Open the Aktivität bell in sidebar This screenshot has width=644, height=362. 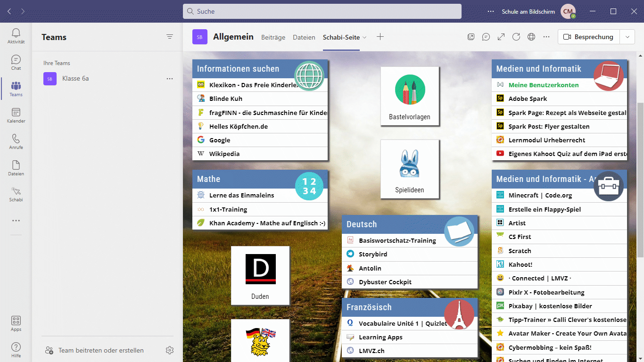[x=16, y=36]
